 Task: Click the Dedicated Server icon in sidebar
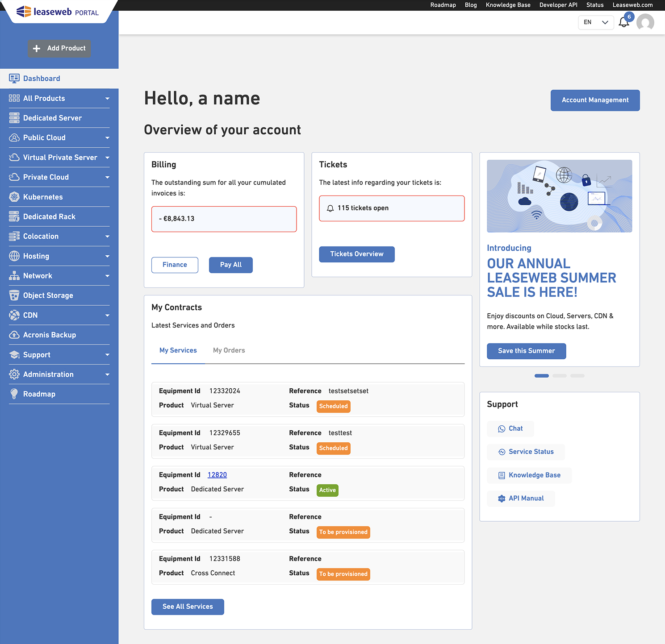click(x=14, y=118)
